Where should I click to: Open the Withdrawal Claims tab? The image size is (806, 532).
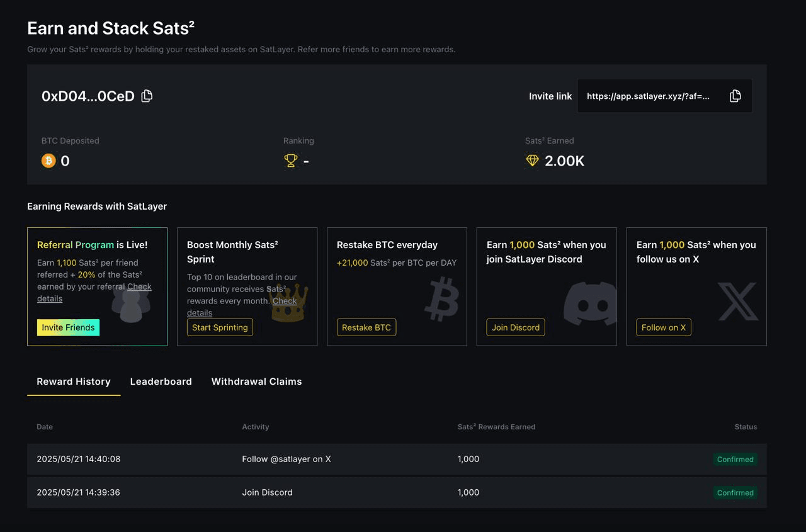pyautogui.click(x=256, y=382)
